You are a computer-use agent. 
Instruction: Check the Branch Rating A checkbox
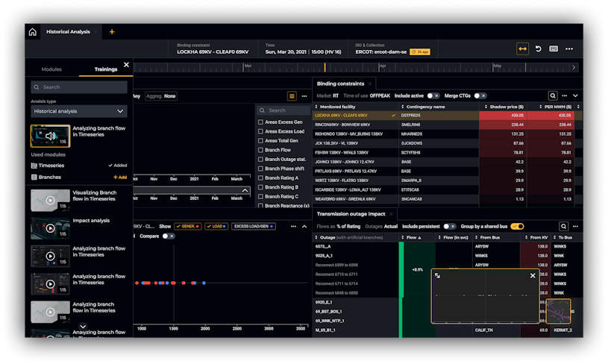[x=260, y=178]
